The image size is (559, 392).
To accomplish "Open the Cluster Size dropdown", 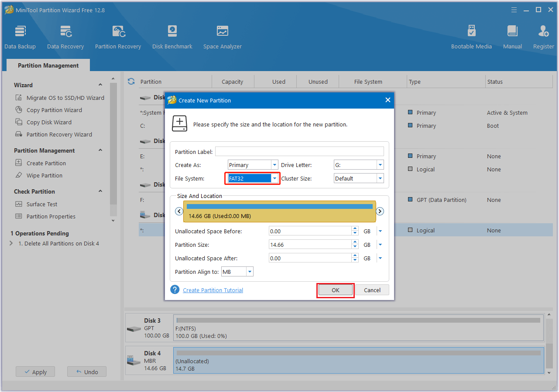I will tap(380, 178).
